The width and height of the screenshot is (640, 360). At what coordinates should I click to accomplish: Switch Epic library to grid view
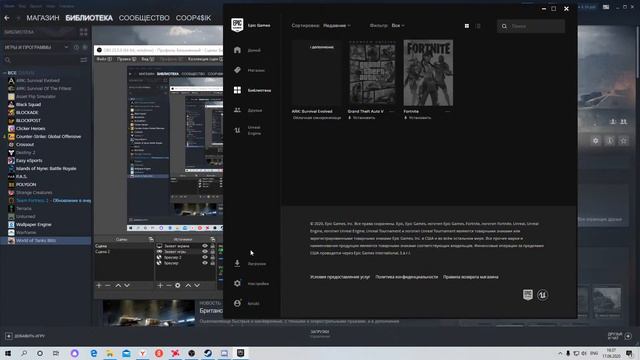[x=467, y=26]
